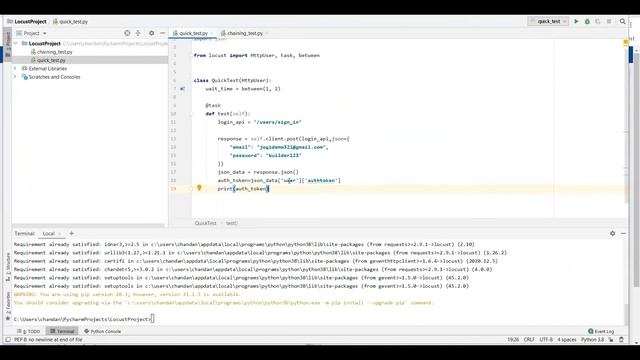The width and height of the screenshot is (640, 360).
Task: Open Terminal panel settings gear
Action: pos(612,233)
